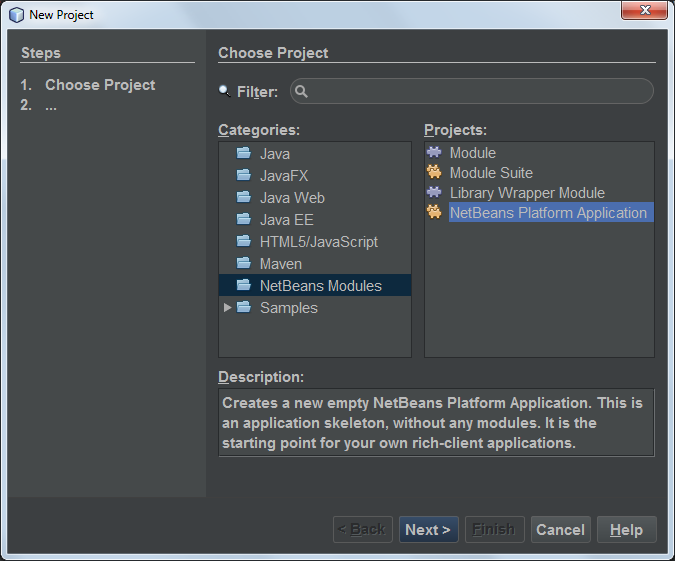
Task: Click the Library Wrapper Module icon
Action: (434, 193)
